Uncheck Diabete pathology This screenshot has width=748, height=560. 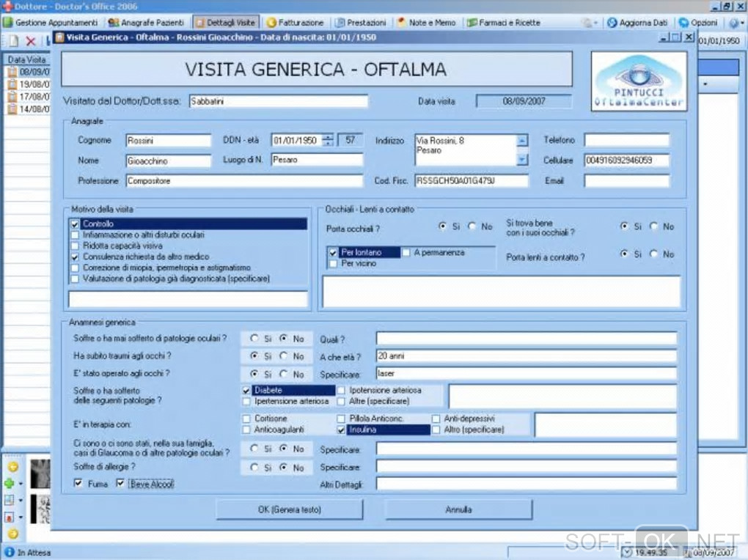pos(246,390)
